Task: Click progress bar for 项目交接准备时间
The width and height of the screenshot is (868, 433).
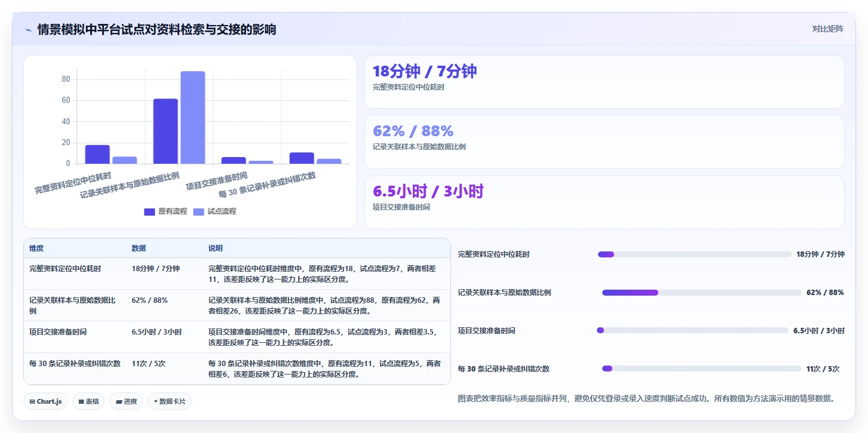Action: (692, 330)
